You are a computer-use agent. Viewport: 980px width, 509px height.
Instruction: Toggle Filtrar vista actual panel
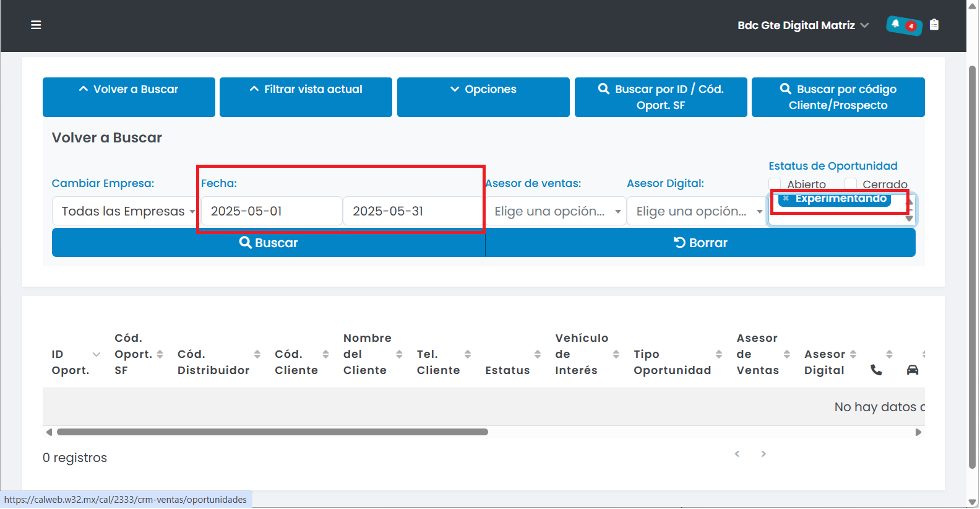[306, 97]
